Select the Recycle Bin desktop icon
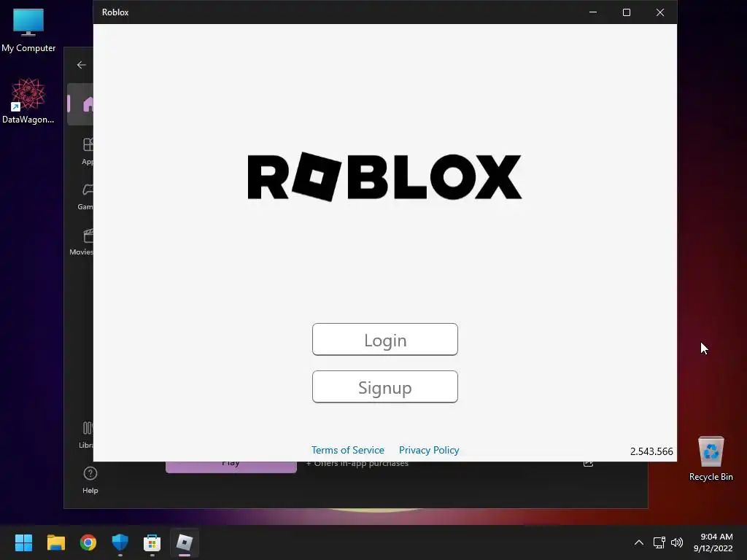Image resolution: width=747 pixels, height=560 pixels. point(711,459)
